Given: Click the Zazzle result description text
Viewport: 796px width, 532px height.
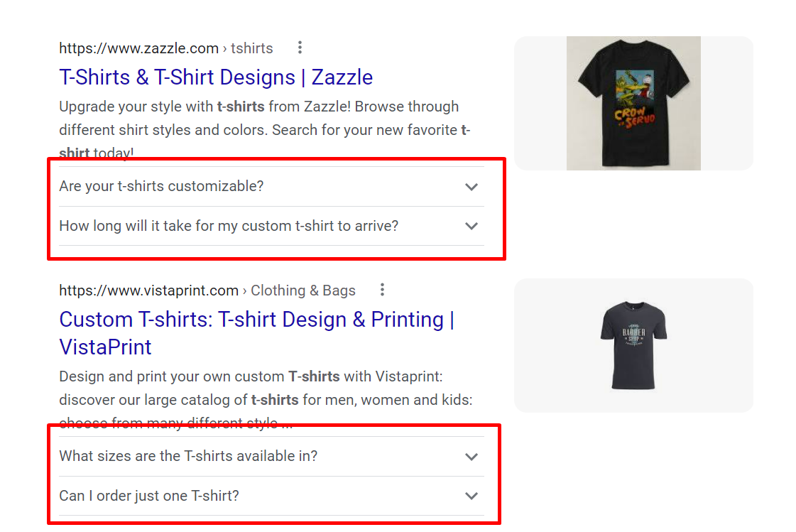Looking at the screenshot, I should tap(258, 129).
